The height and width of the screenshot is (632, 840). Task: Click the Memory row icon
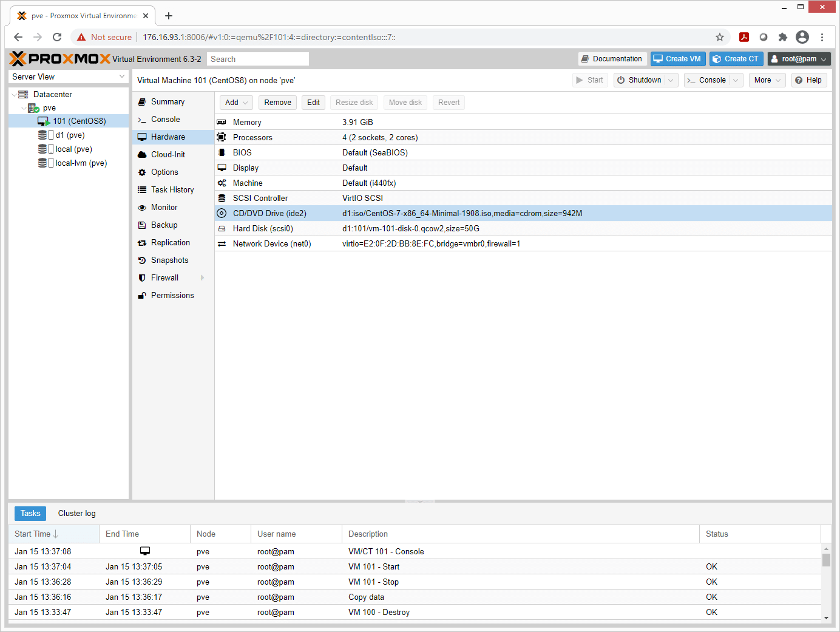point(222,122)
